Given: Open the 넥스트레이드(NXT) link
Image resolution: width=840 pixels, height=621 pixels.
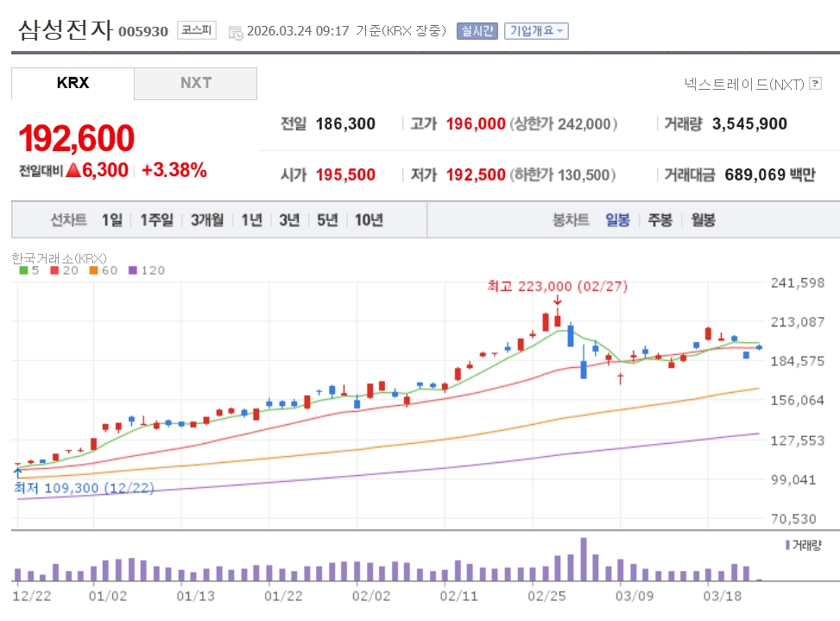Looking at the screenshot, I should pos(743,84).
